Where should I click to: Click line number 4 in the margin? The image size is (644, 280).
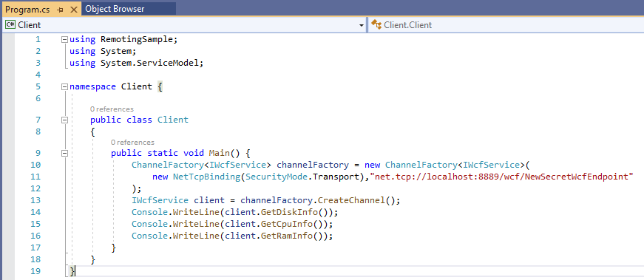pos(38,75)
